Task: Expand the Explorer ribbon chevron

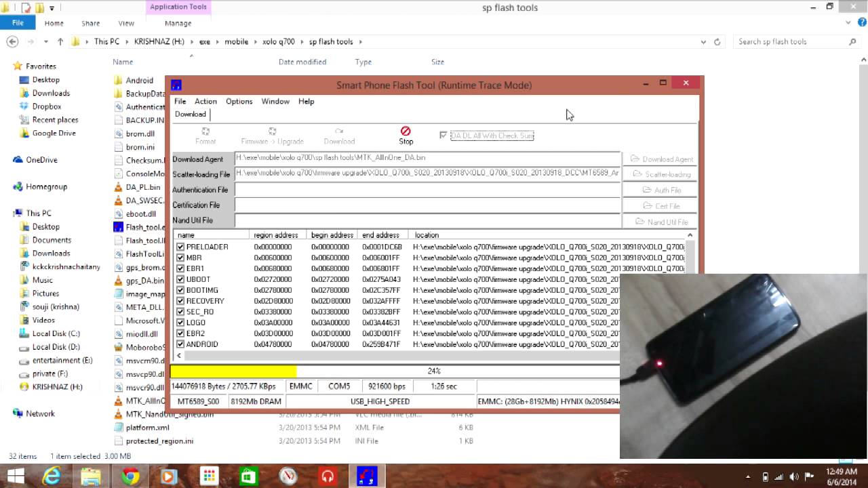Action: [850, 22]
